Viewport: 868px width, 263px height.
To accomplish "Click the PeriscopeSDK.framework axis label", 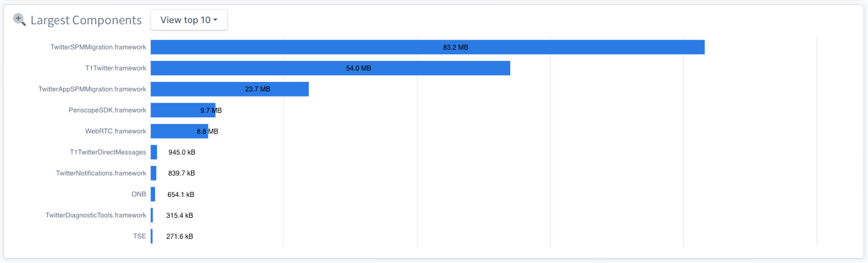I will click(107, 110).
